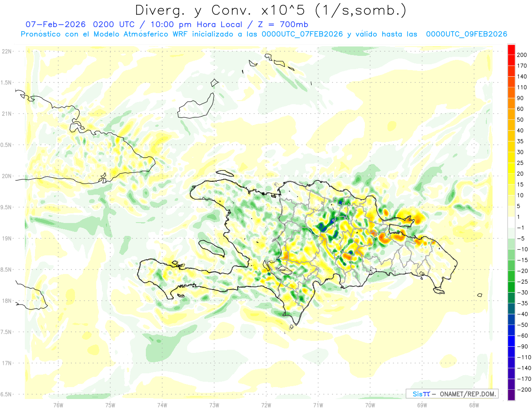The width and height of the screenshot is (532, 411).
Task: Click the '20N' latitude label
Action: (x=6, y=176)
